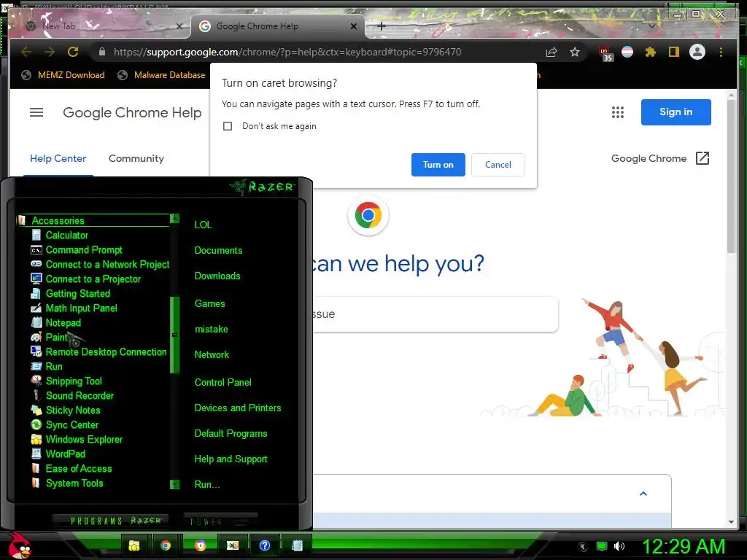747x560 pixels.
Task: Open Control Panel from the start menu
Action: point(223,382)
